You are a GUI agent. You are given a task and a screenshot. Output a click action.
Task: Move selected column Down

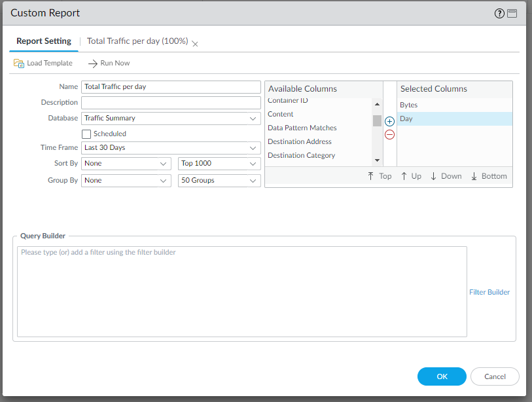pos(446,176)
